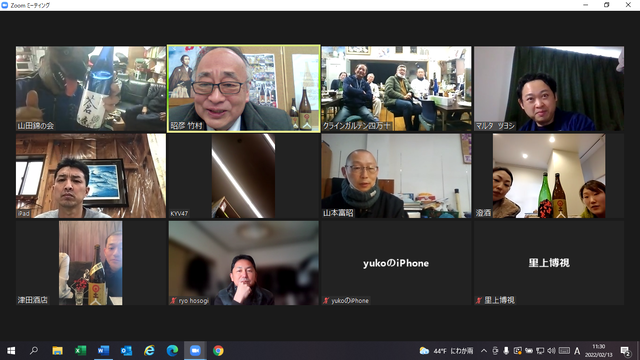Click 山本富昭 name label
The height and width of the screenshot is (360, 640).
pos(338,213)
